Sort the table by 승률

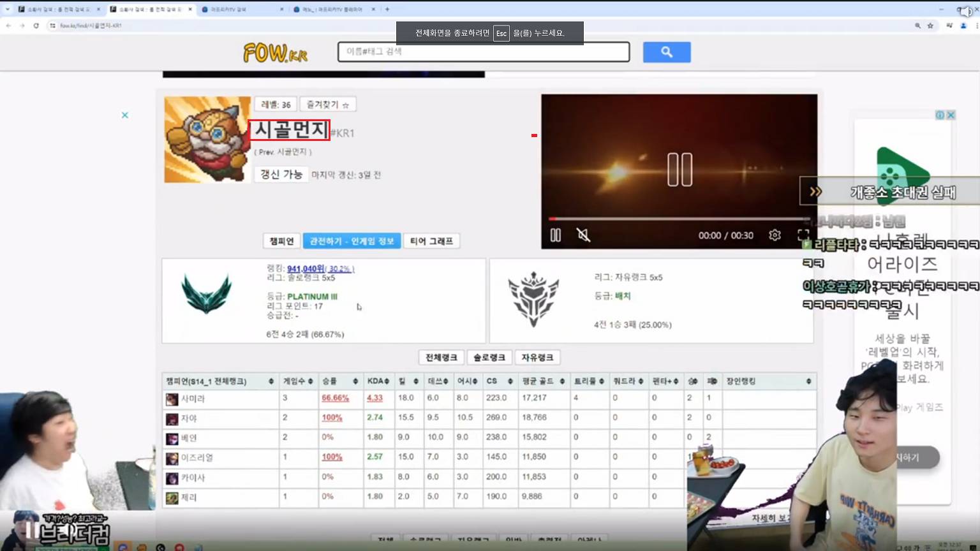(340, 381)
